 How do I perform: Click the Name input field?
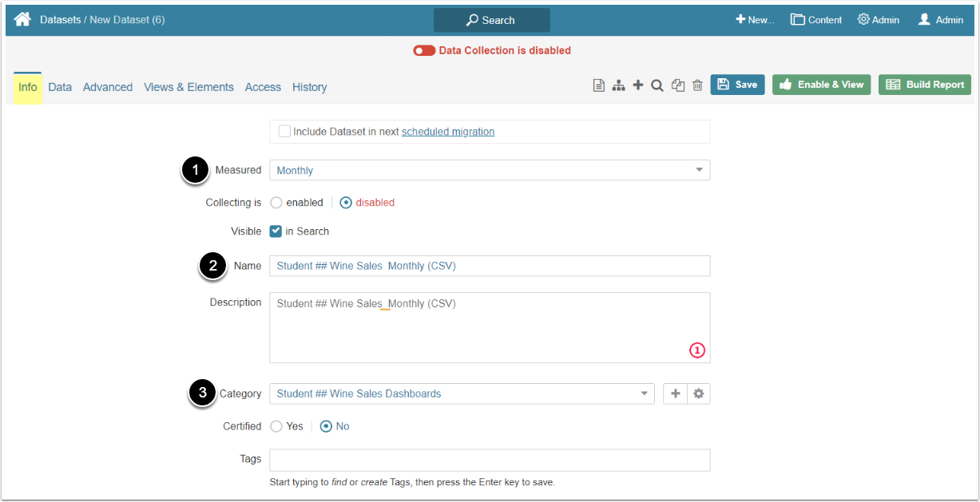pos(490,266)
